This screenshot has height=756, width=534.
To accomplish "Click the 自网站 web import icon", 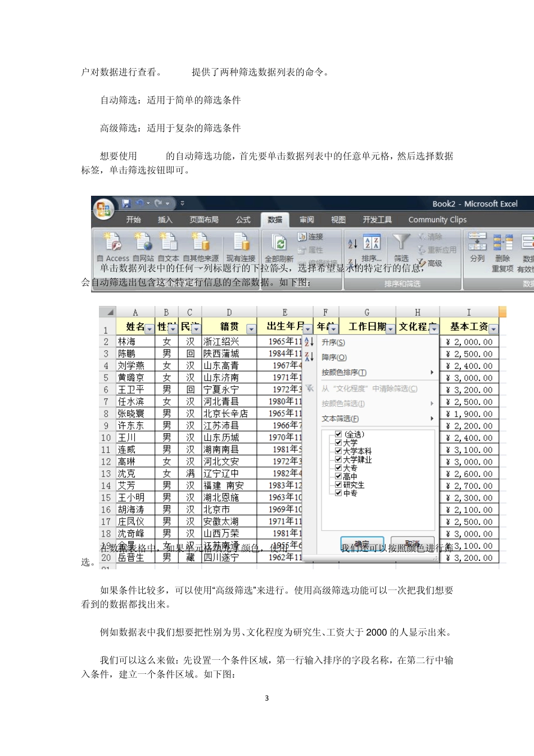I will pyautogui.click(x=143, y=242).
